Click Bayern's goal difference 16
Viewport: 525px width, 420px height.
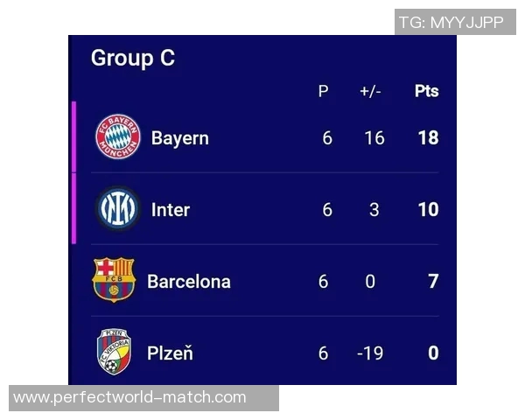pyautogui.click(x=374, y=138)
